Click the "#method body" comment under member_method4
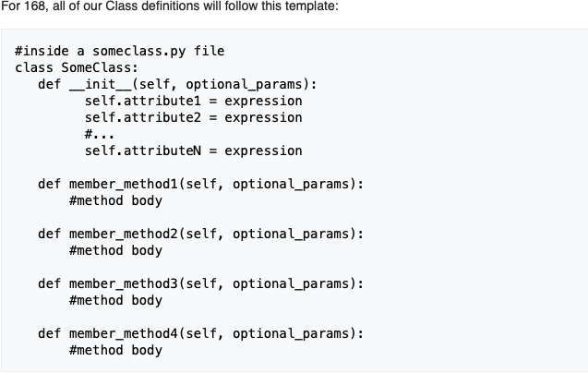 pos(115,350)
